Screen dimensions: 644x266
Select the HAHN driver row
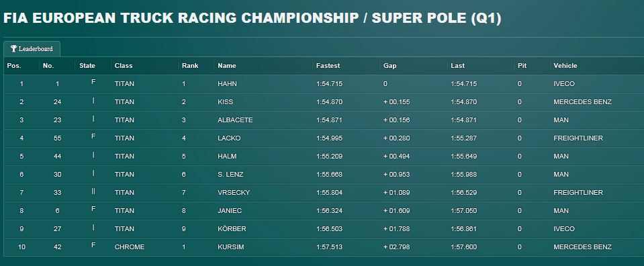324,84
